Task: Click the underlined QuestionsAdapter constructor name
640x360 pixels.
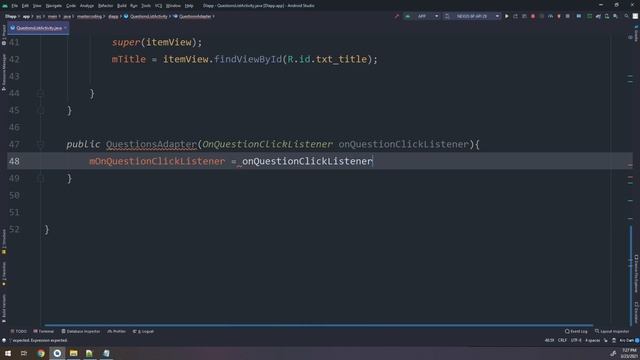Action: [x=151, y=144]
